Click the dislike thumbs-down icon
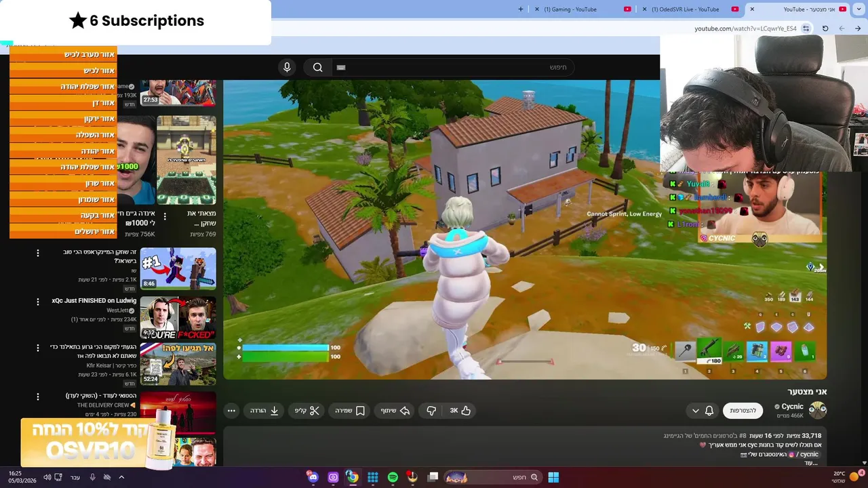Screen dimensions: 868x488 431,411
